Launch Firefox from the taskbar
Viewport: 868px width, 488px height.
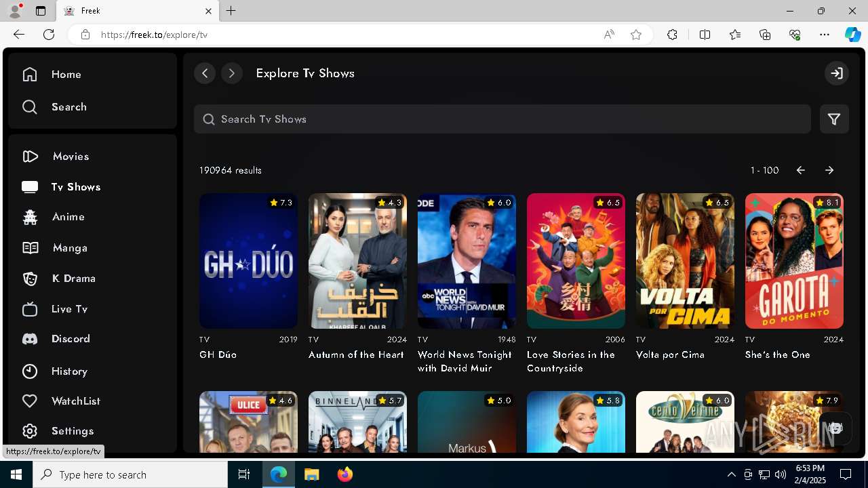point(345,474)
